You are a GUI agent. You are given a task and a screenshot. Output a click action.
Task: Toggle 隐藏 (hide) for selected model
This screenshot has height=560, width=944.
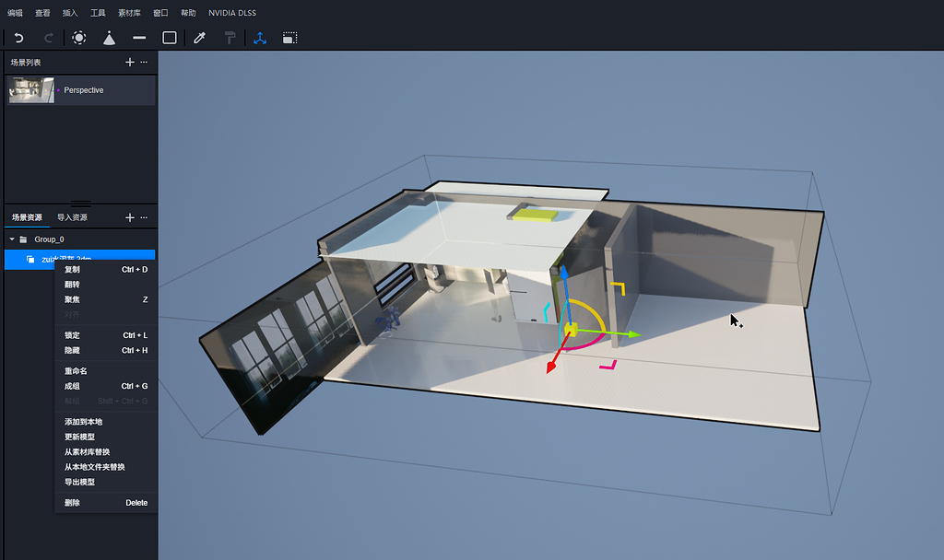pos(72,350)
